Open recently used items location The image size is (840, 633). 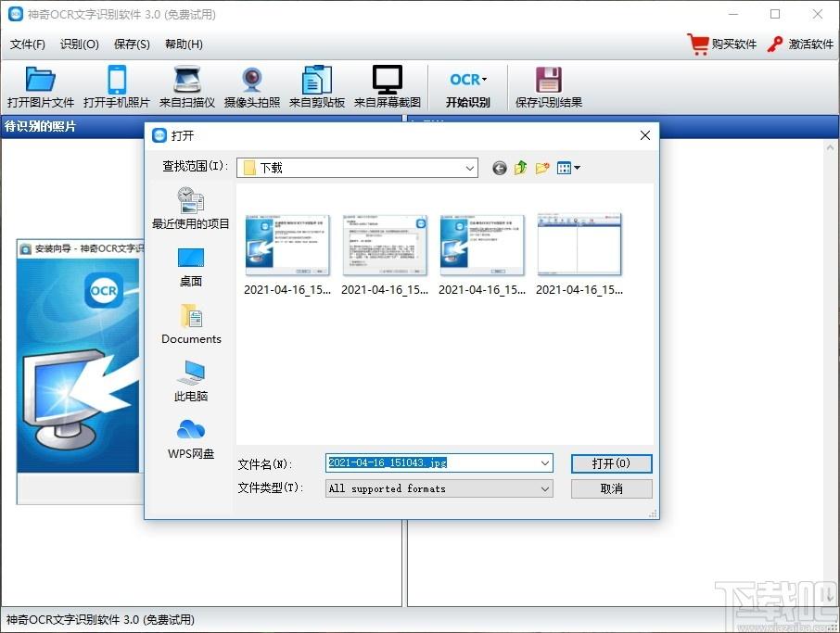(191, 209)
